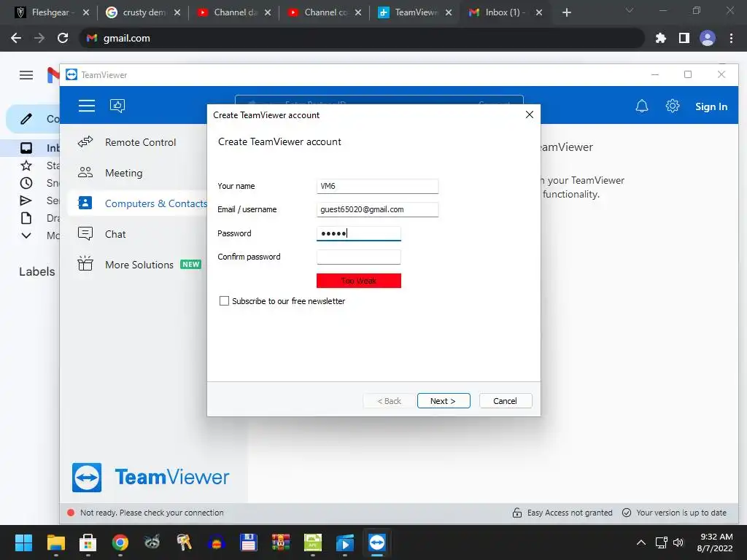Image resolution: width=747 pixels, height=560 pixels.
Task: Switch to the TeamViewer browser tab
Action: tap(415, 12)
